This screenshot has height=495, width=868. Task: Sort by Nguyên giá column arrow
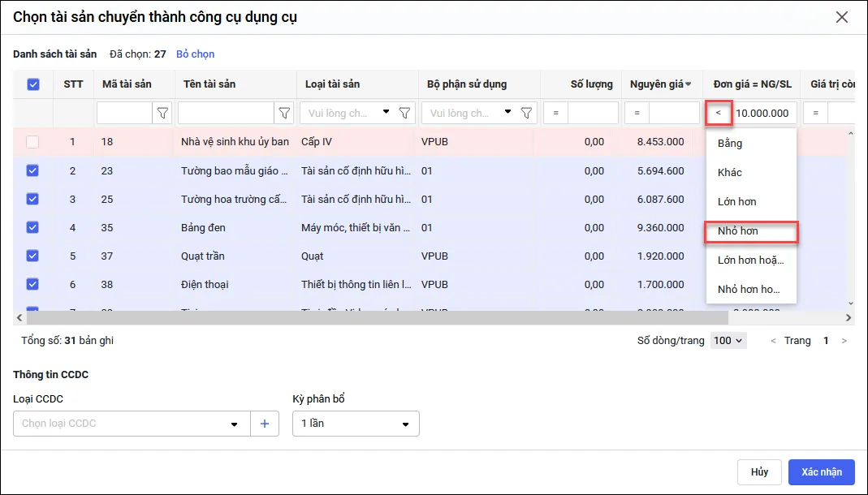pos(689,84)
